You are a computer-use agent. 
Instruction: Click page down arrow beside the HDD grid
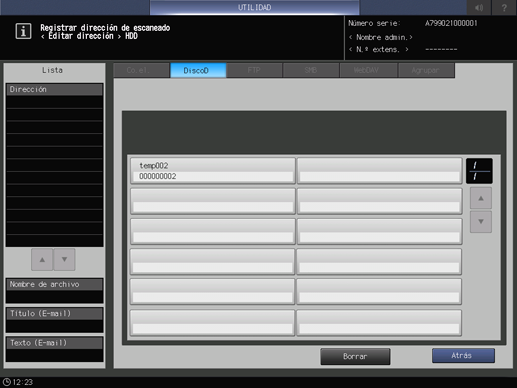coord(481,222)
